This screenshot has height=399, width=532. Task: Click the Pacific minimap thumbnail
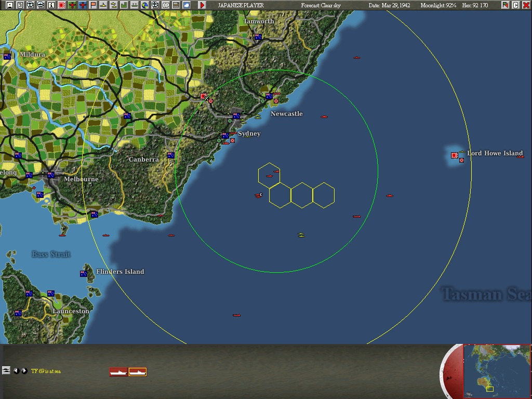pyautogui.click(x=497, y=371)
